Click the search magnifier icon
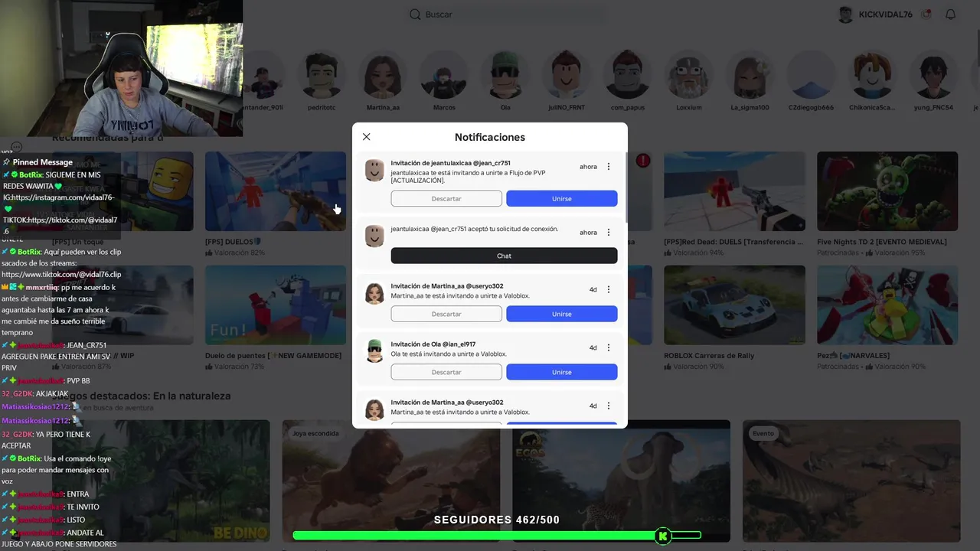 pos(415,15)
